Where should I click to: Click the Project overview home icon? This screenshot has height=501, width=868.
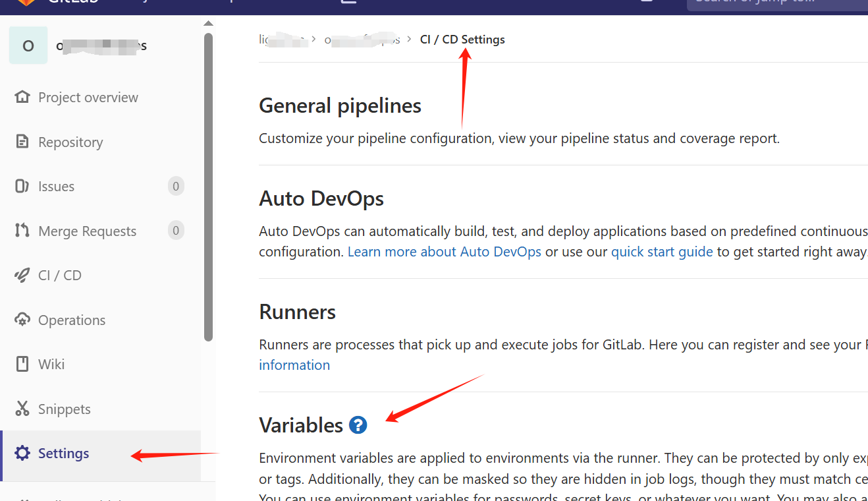[x=22, y=98]
